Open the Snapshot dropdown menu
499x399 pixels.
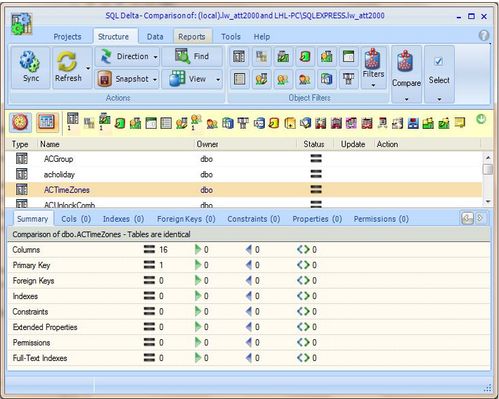coord(155,80)
